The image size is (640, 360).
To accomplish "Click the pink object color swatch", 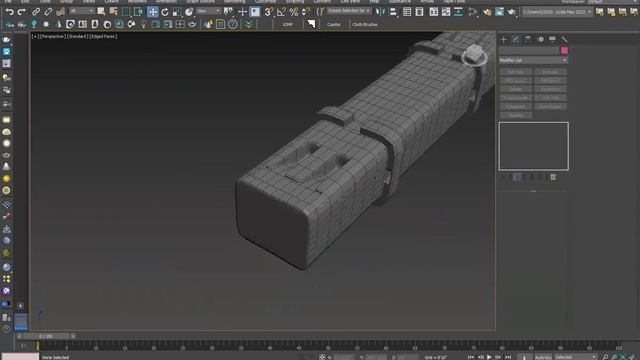I will coord(564,51).
